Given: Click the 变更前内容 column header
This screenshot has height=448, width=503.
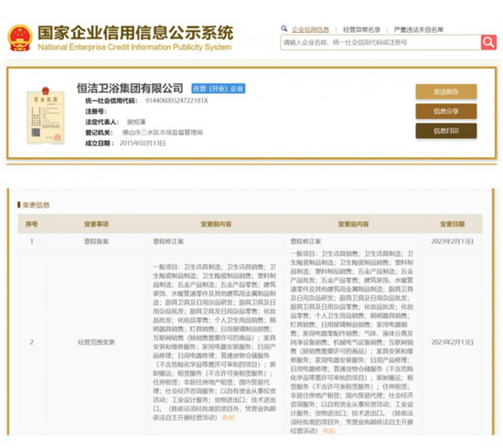Looking at the screenshot, I should click(216, 224).
